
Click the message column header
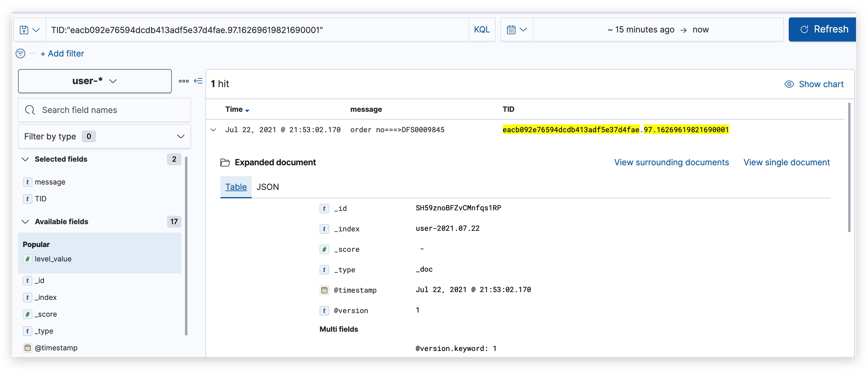pyautogui.click(x=366, y=109)
